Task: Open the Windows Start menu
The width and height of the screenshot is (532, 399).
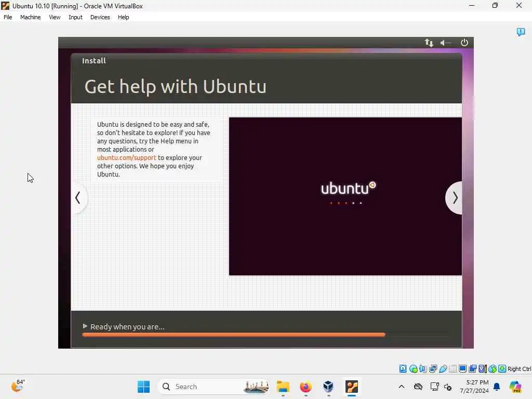Action: (x=143, y=387)
